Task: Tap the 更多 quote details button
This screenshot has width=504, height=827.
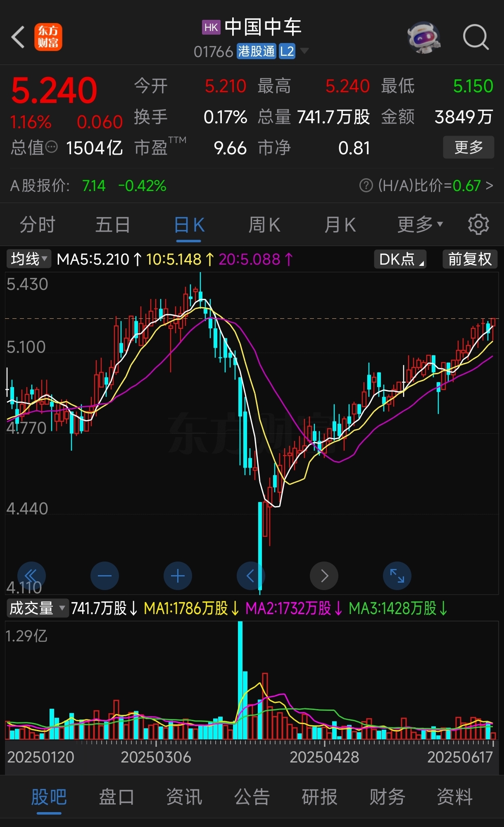Action: (x=468, y=147)
